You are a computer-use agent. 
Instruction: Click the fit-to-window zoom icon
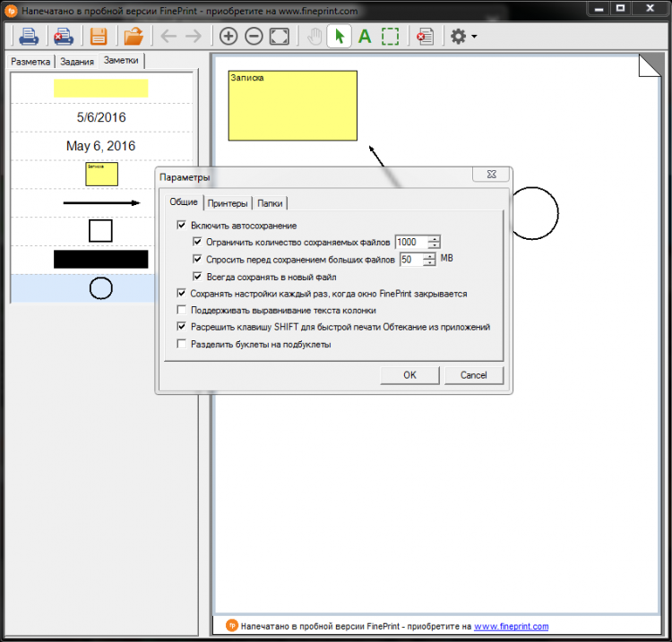(280, 37)
